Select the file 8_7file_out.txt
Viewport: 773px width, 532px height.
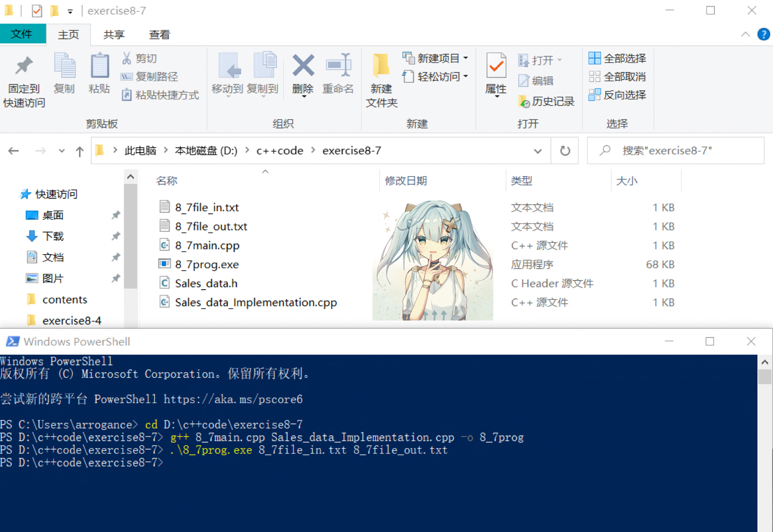[x=211, y=227]
